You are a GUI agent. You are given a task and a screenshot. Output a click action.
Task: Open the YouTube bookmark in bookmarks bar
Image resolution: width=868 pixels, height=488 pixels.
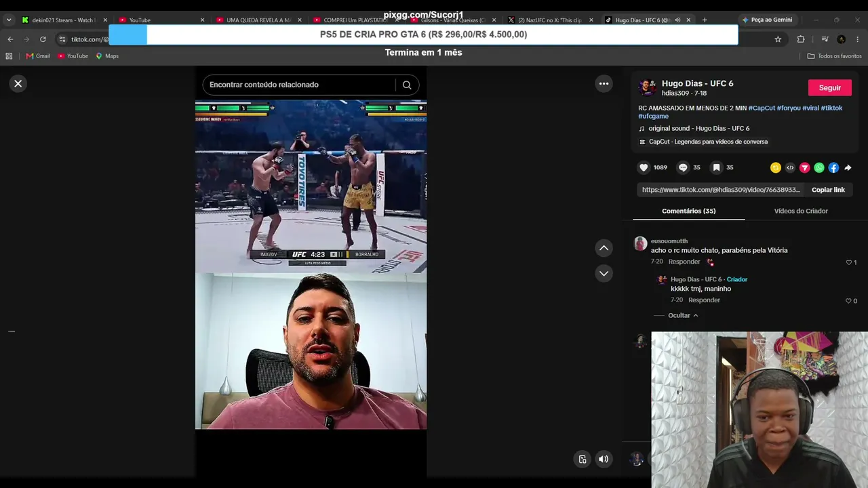(73, 56)
